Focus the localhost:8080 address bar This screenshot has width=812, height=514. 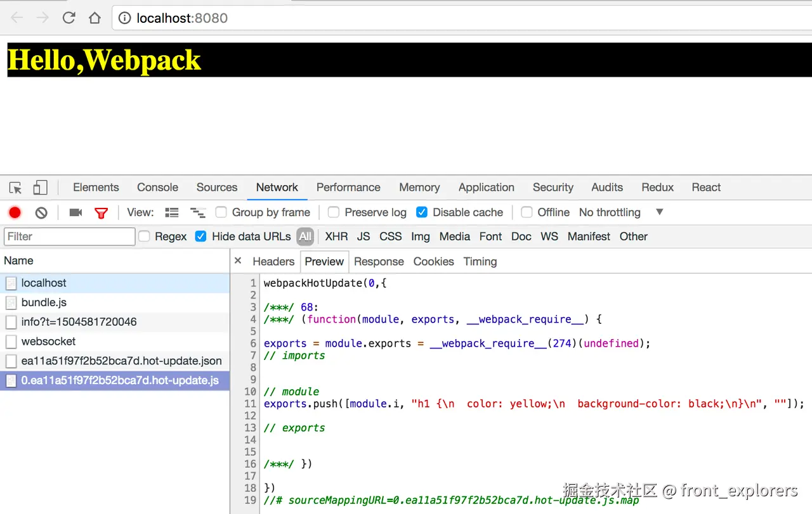462,18
